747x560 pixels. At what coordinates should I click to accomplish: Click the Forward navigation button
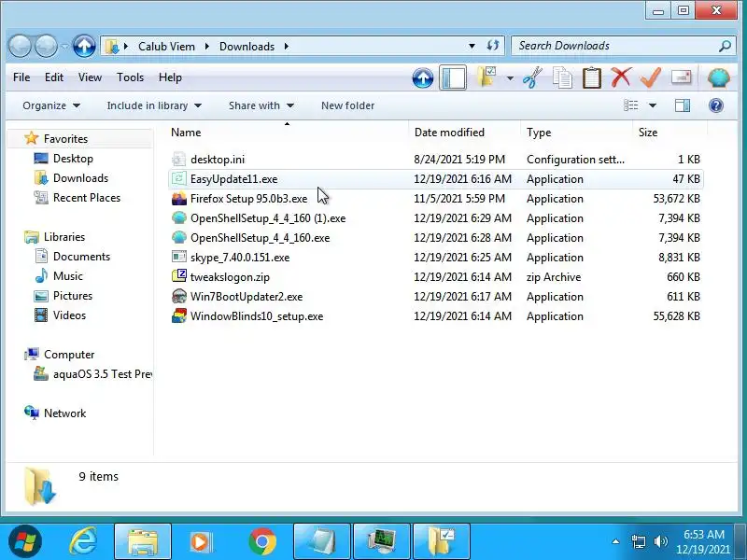coord(46,47)
